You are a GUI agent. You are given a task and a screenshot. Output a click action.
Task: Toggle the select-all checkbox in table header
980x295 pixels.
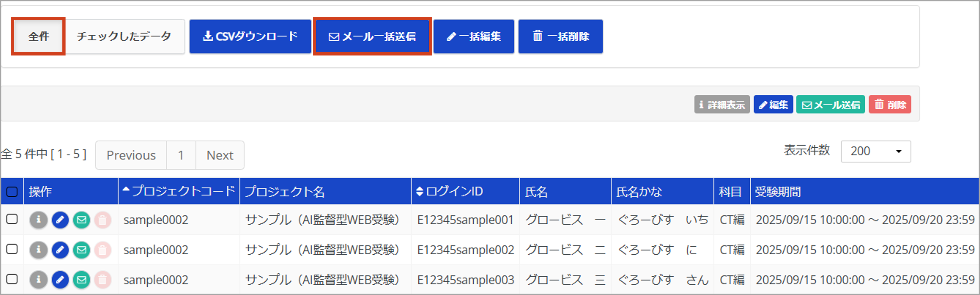12,192
